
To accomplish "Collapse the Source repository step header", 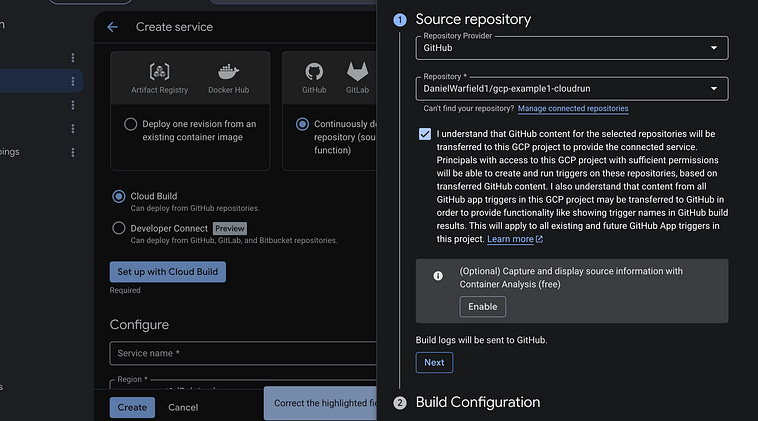I will pos(473,19).
